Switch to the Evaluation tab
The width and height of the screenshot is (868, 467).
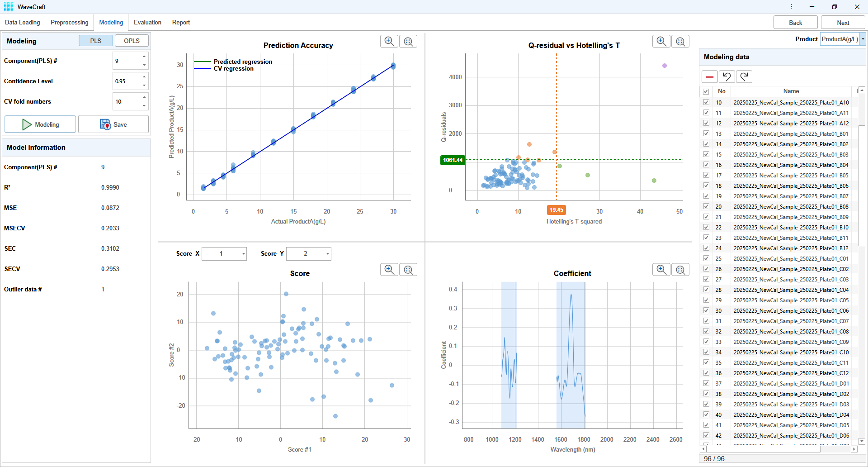coord(147,22)
